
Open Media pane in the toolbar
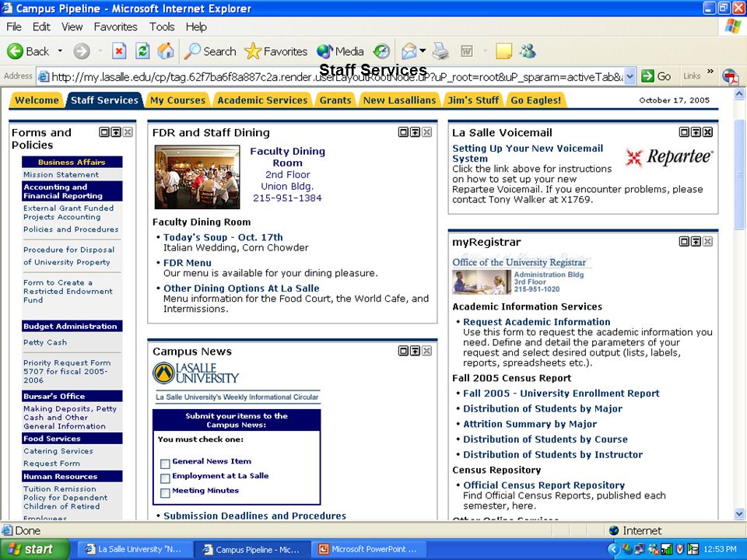(340, 51)
